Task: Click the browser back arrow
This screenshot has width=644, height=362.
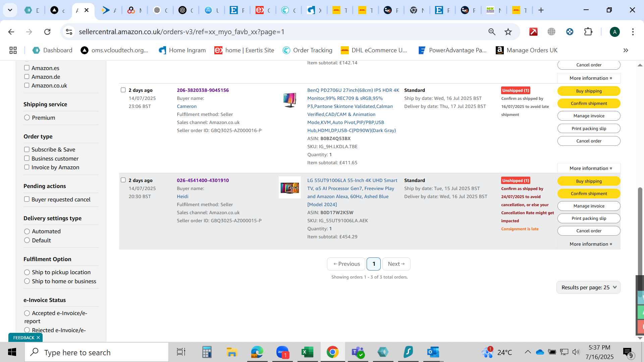Action: click(x=11, y=32)
